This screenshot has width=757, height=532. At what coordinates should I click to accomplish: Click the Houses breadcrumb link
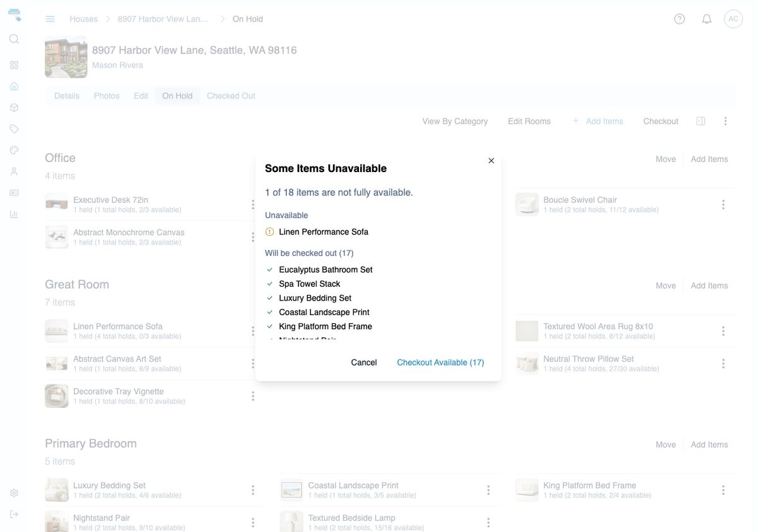coord(83,19)
